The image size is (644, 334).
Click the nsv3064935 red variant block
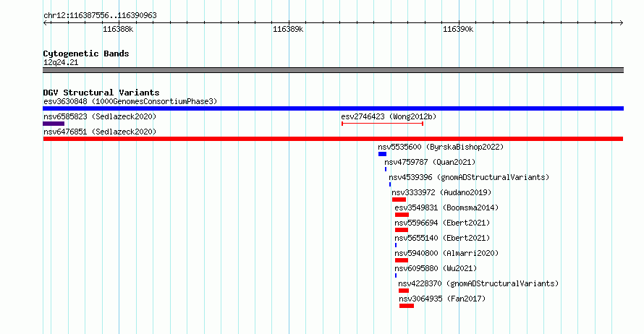[x=407, y=306]
